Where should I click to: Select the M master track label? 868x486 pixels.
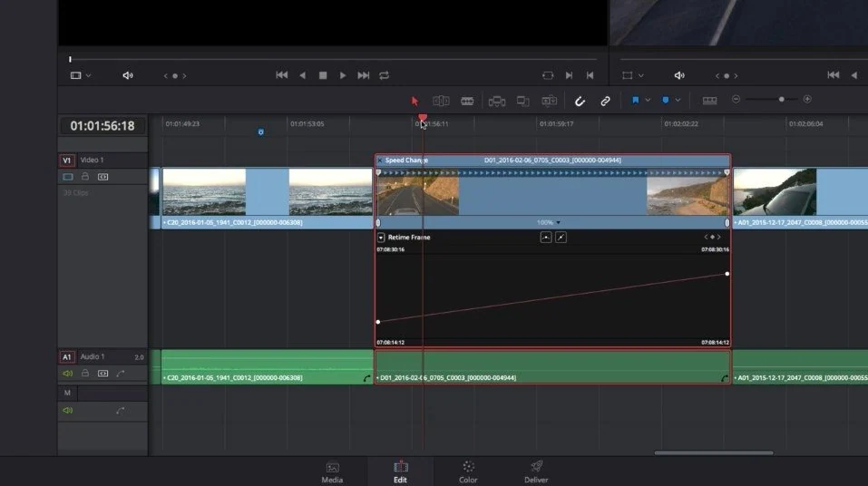coord(67,393)
